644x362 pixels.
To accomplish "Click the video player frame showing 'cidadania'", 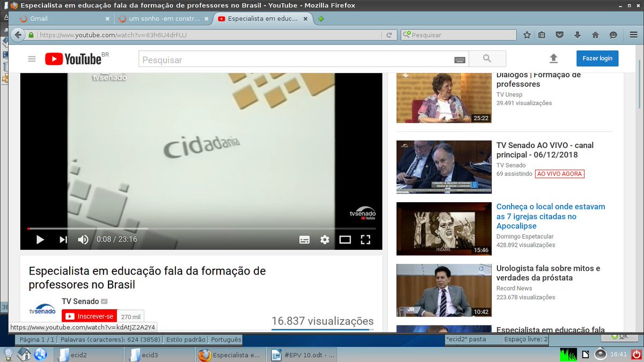I will (201, 150).
